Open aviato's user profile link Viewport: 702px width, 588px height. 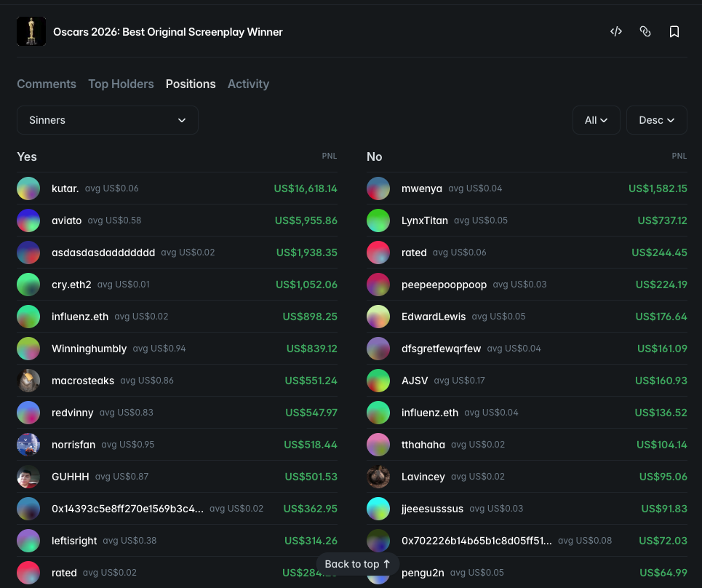click(66, 220)
